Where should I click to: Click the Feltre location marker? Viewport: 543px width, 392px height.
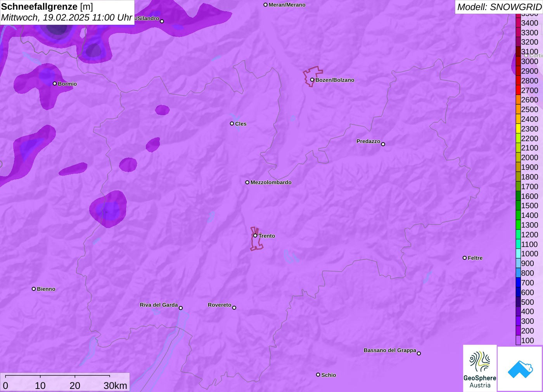465,258
